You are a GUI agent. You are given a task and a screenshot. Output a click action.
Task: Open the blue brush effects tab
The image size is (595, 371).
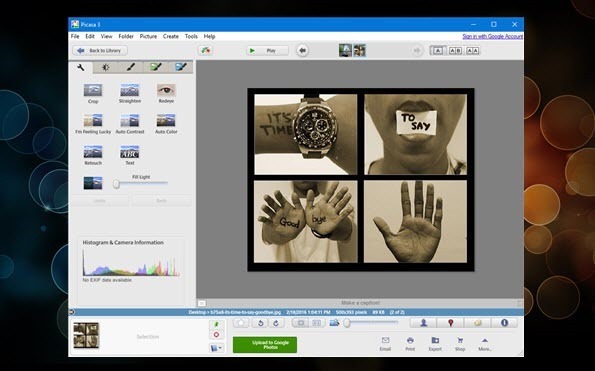pos(181,68)
